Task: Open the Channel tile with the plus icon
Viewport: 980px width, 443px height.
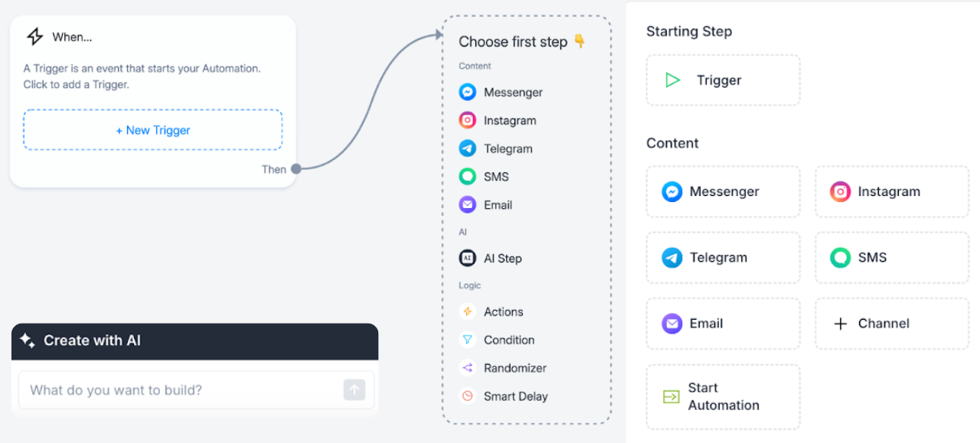Action: pos(891,323)
